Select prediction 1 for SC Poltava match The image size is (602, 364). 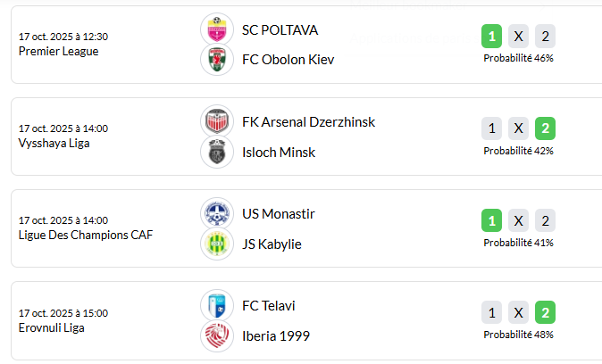(491, 37)
